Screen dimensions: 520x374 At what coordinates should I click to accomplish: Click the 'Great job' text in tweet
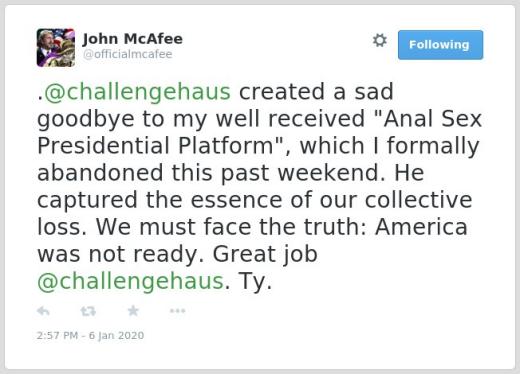click(265, 254)
